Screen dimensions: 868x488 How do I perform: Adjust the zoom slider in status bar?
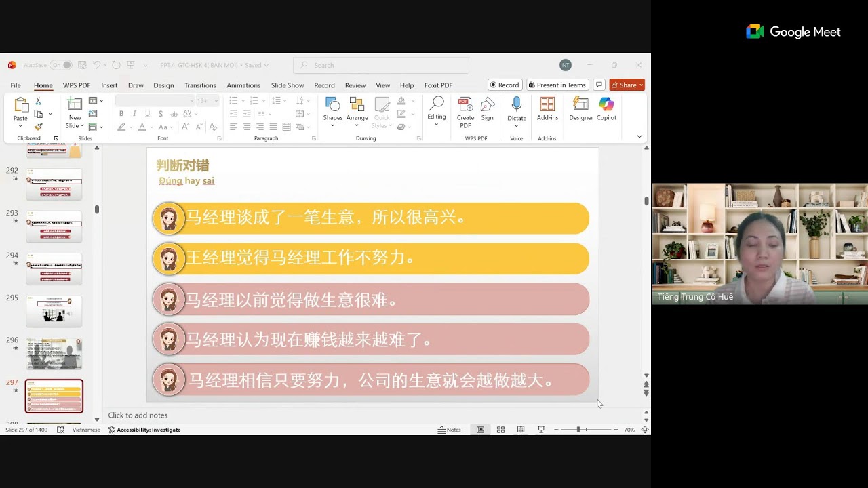[578, 430]
